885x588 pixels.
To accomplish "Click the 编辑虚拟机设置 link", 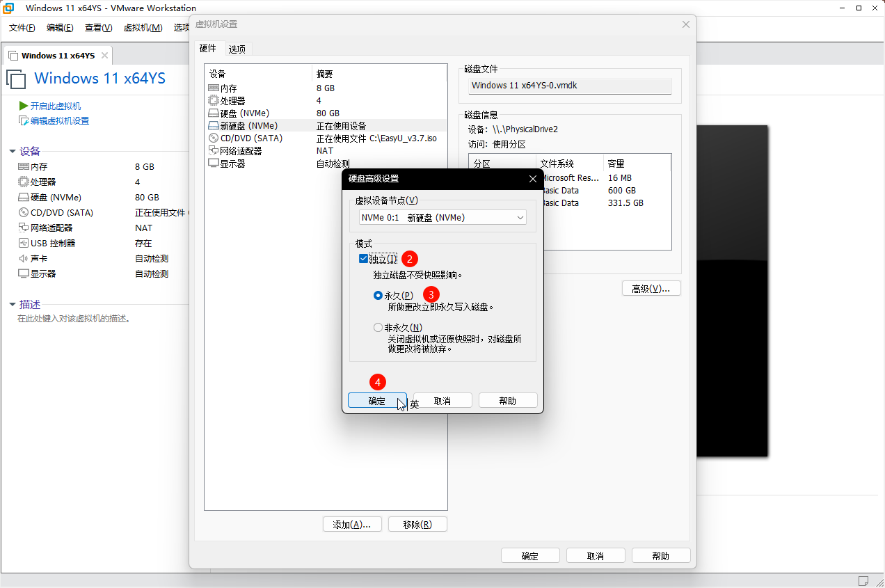I will 60,121.
